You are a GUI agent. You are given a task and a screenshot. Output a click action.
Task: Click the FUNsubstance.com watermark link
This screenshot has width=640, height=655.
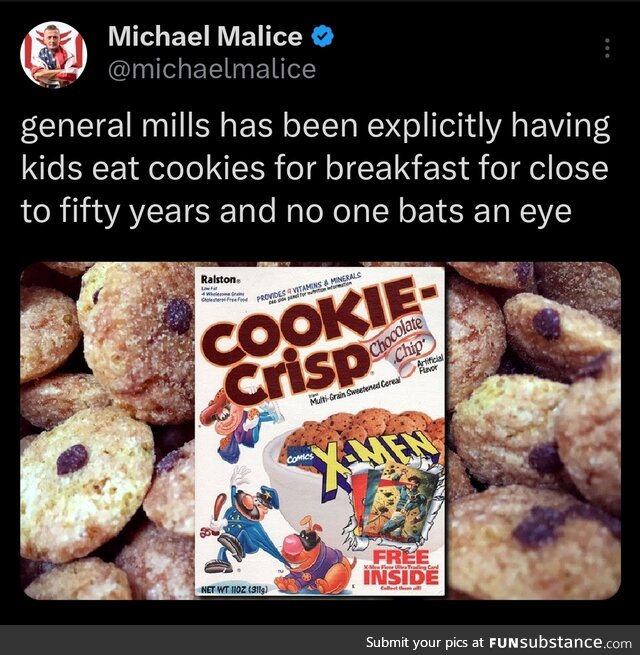560,642
